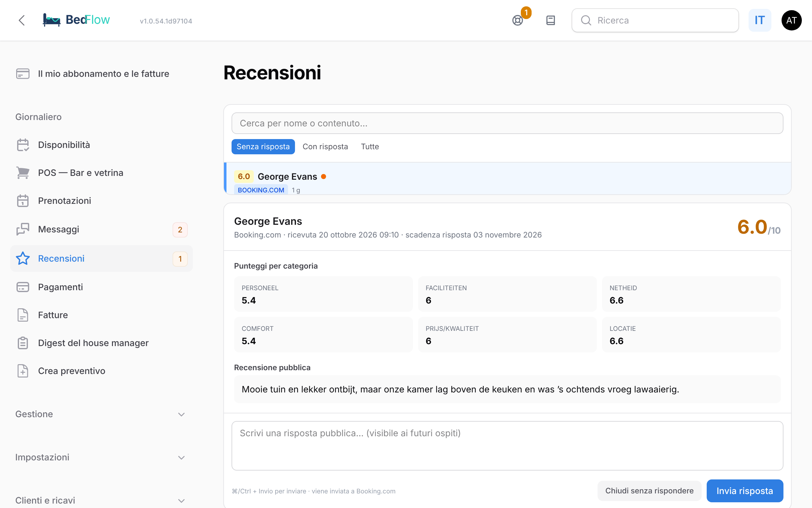Click the PERSONEEL 5.4 score card
This screenshot has width=812, height=508.
324,294
